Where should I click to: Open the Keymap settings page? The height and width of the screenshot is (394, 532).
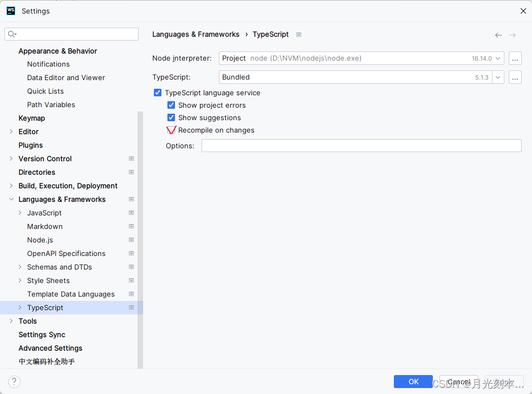click(x=31, y=119)
